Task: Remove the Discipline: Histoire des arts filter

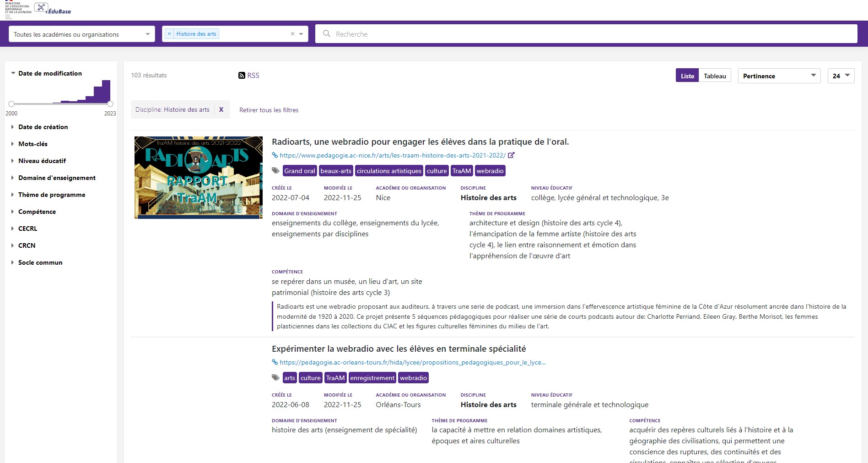Action: point(221,110)
